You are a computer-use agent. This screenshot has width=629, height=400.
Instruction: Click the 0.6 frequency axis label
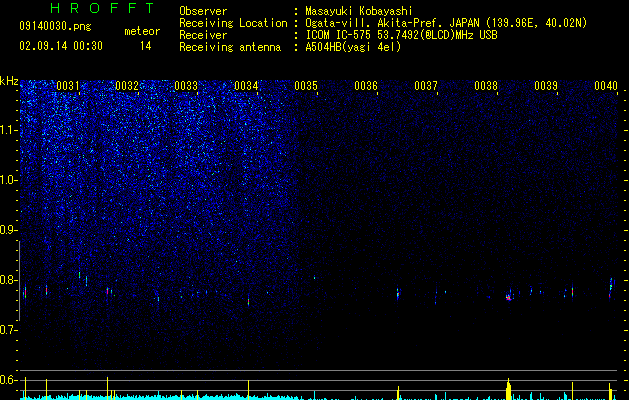click(8, 380)
